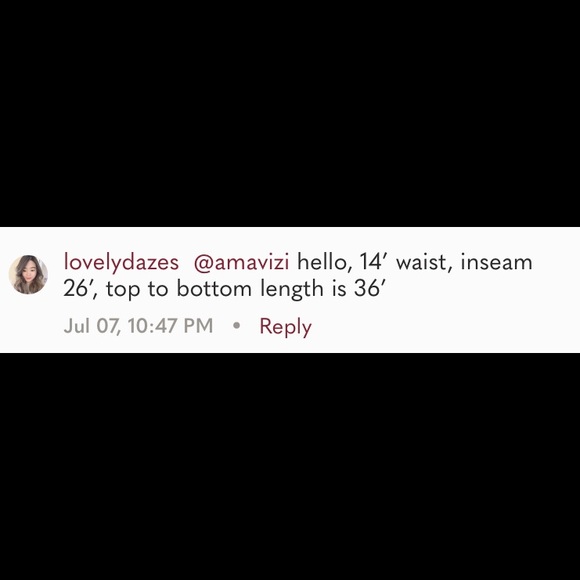Click the black area below the comment
This screenshot has width=580, height=580.
[290, 466]
